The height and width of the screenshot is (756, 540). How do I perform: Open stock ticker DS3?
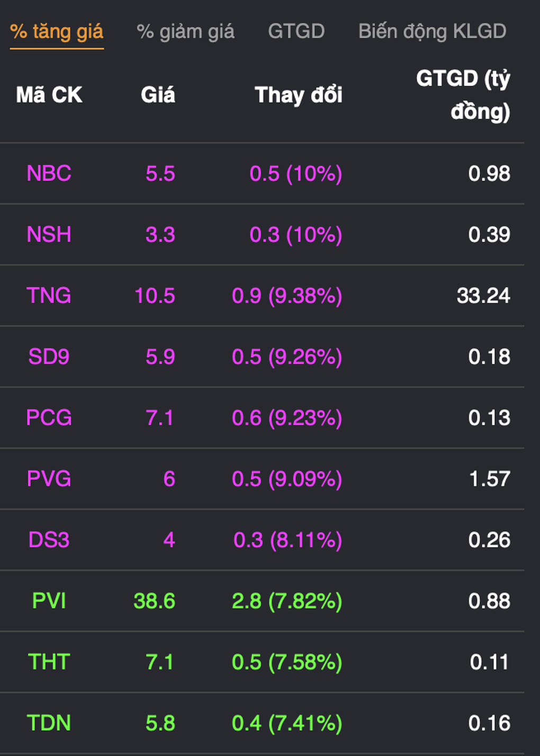coord(49,540)
